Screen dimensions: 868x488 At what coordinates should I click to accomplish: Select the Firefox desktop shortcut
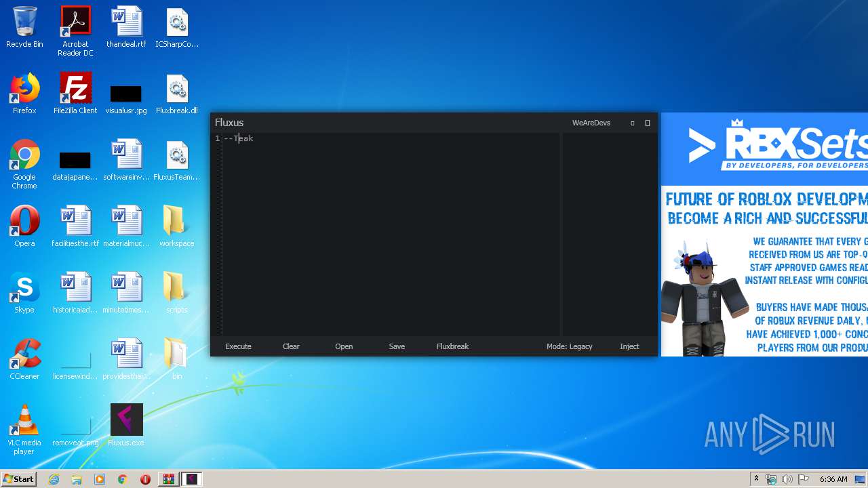tap(24, 94)
